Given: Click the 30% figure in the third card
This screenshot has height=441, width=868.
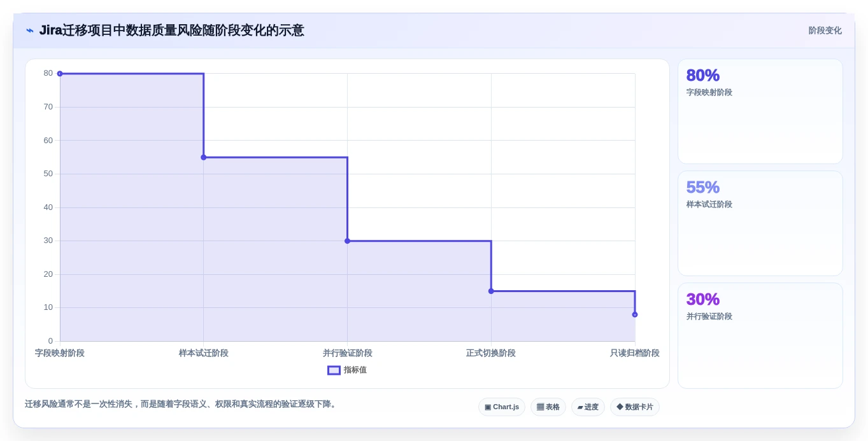Looking at the screenshot, I should click(x=703, y=299).
